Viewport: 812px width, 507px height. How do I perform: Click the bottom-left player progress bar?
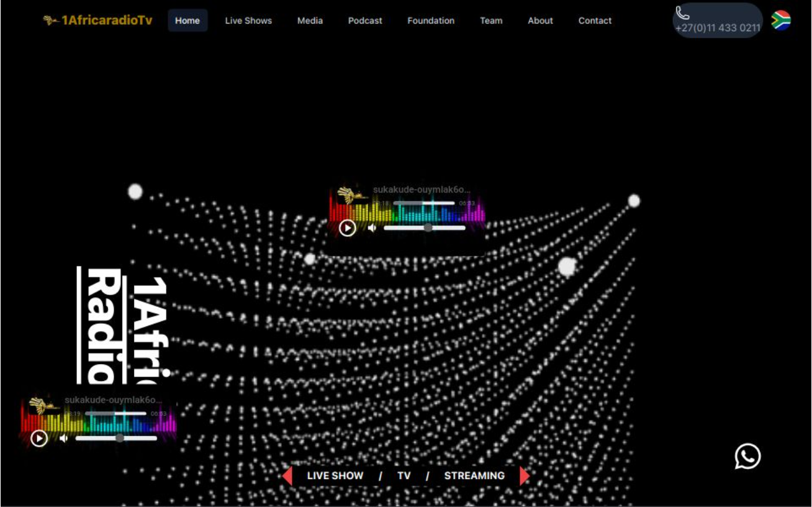(x=115, y=413)
